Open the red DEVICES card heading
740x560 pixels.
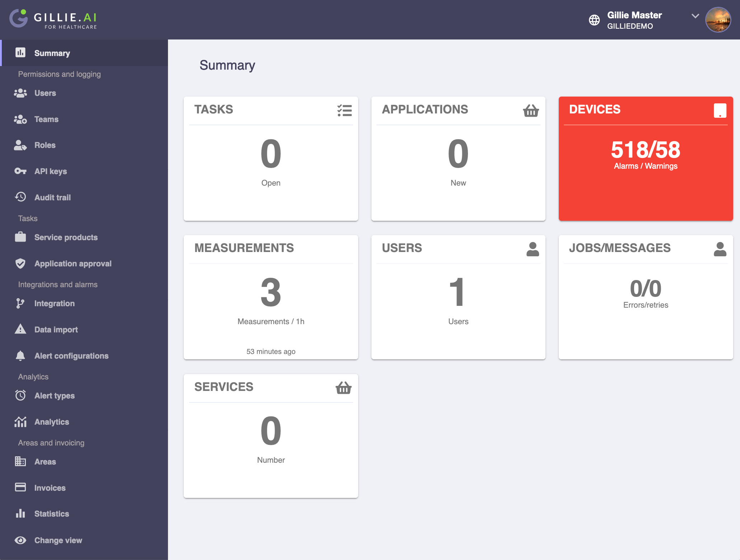[595, 109]
